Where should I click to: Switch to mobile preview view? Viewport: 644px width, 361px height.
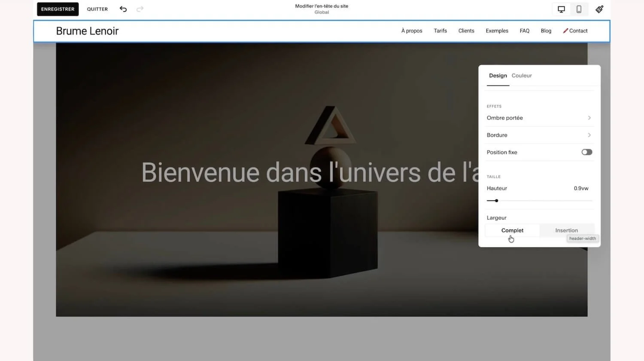pyautogui.click(x=579, y=9)
